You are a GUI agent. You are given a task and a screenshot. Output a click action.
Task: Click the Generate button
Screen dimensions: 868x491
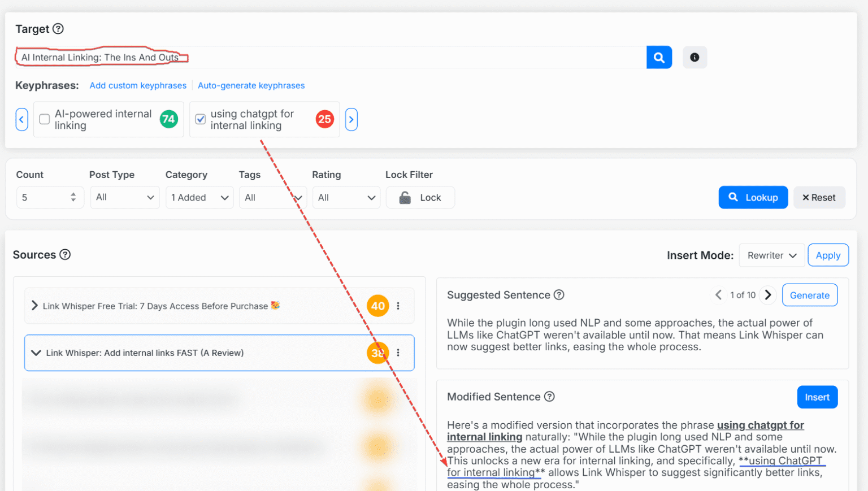(x=810, y=295)
